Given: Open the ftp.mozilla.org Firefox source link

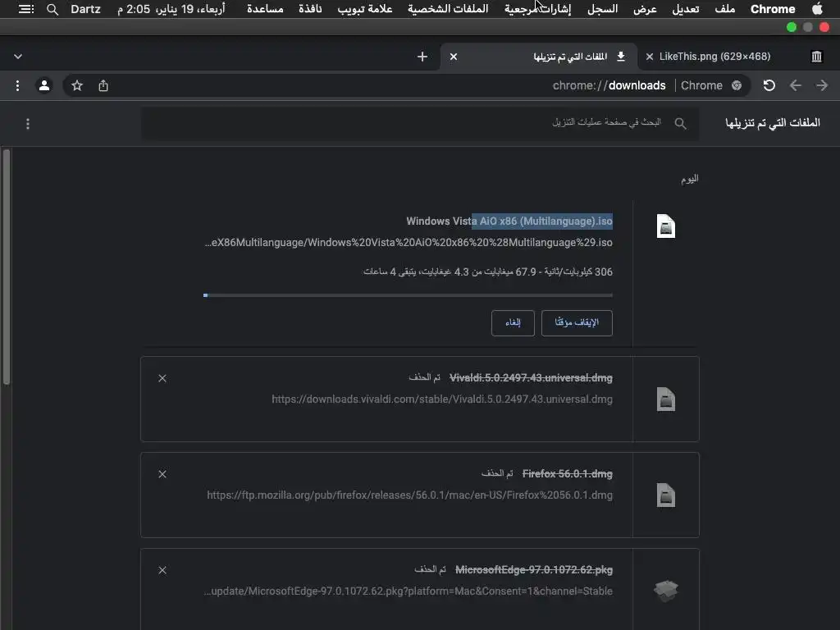Looking at the screenshot, I should 410,495.
